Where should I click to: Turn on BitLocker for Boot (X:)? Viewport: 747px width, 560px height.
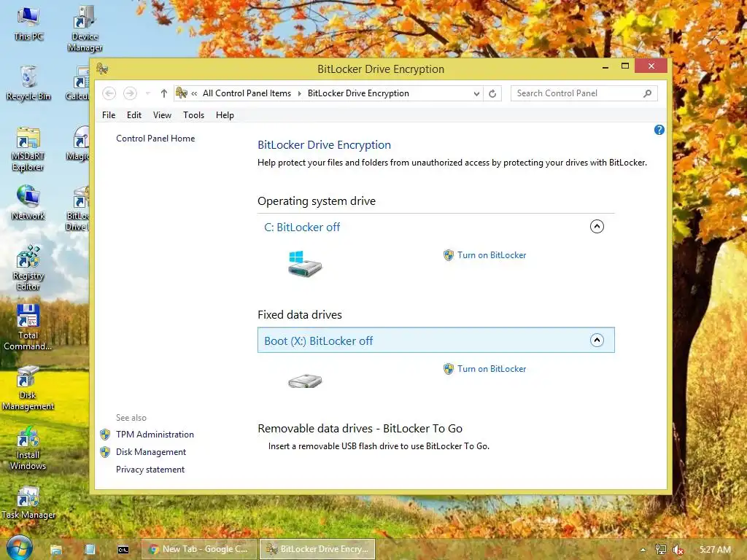point(492,369)
